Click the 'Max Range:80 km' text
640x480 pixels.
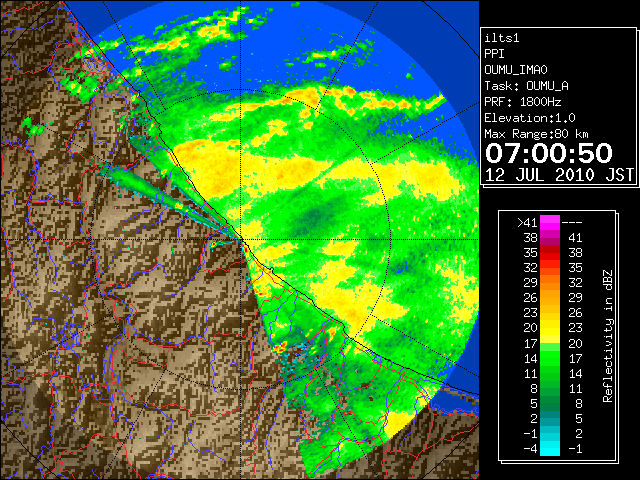(536, 134)
